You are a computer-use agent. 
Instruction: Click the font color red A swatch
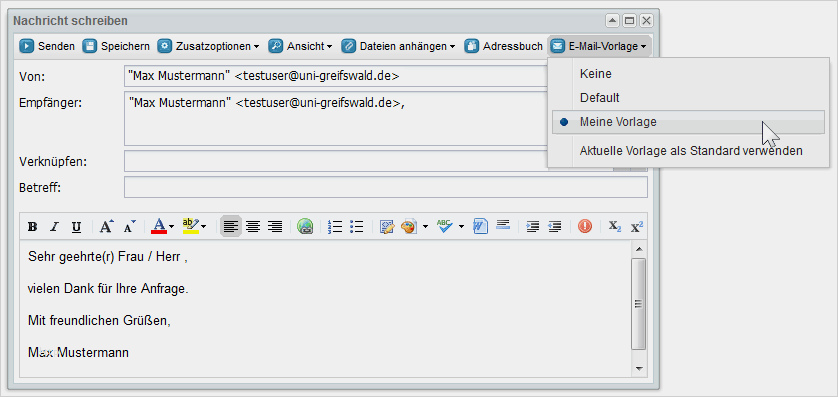coord(159,227)
